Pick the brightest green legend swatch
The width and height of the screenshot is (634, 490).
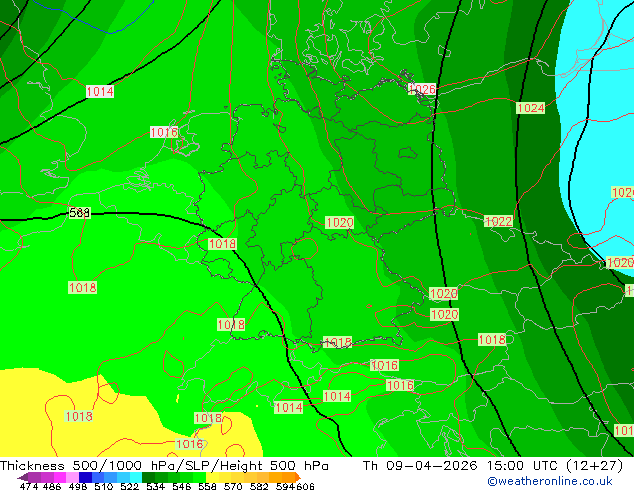click(x=199, y=477)
